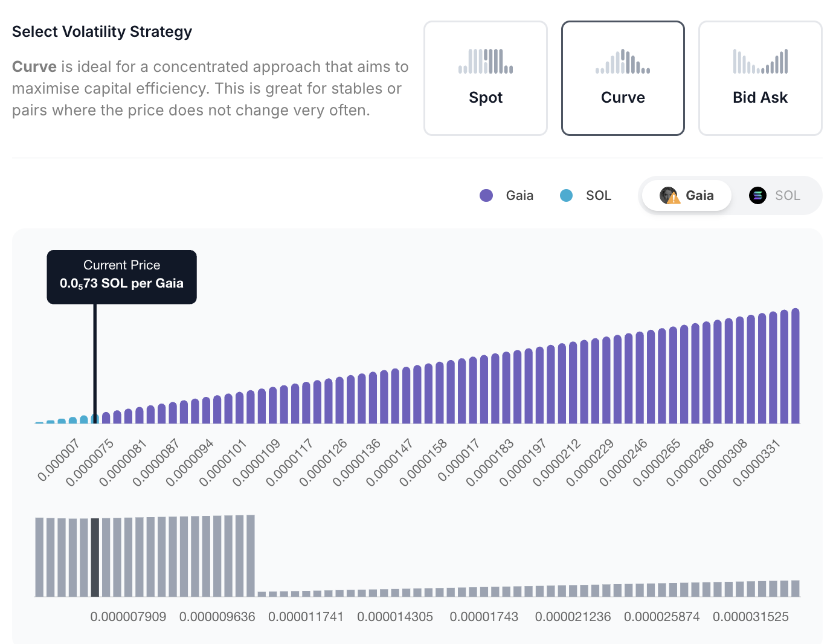Click the Curve strategy bell-shaped icon
This screenshot has width=836, height=644.
click(x=623, y=61)
